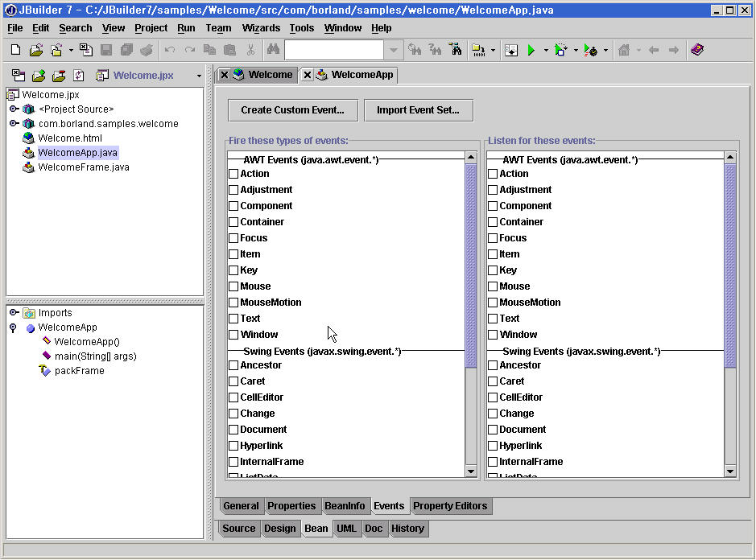756x560 pixels.
Task: Enable the Action checkbox under Fire events
Action: coord(233,174)
